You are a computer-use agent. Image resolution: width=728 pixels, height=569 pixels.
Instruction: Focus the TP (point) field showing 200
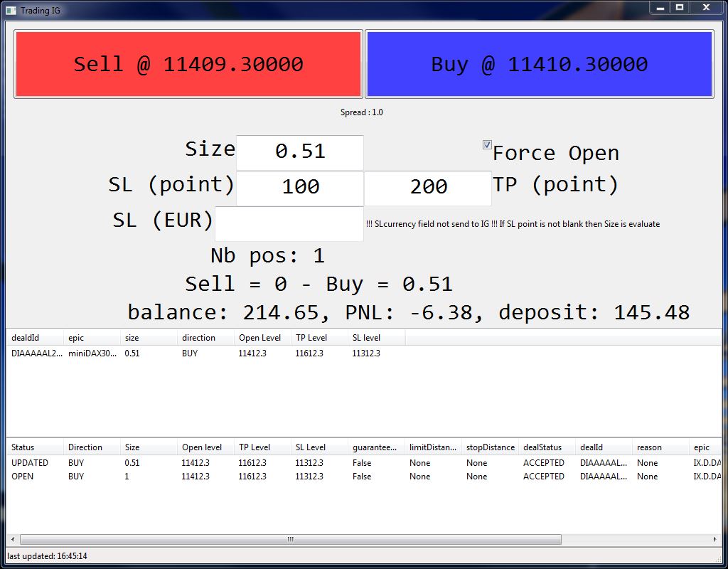(x=427, y=188)
